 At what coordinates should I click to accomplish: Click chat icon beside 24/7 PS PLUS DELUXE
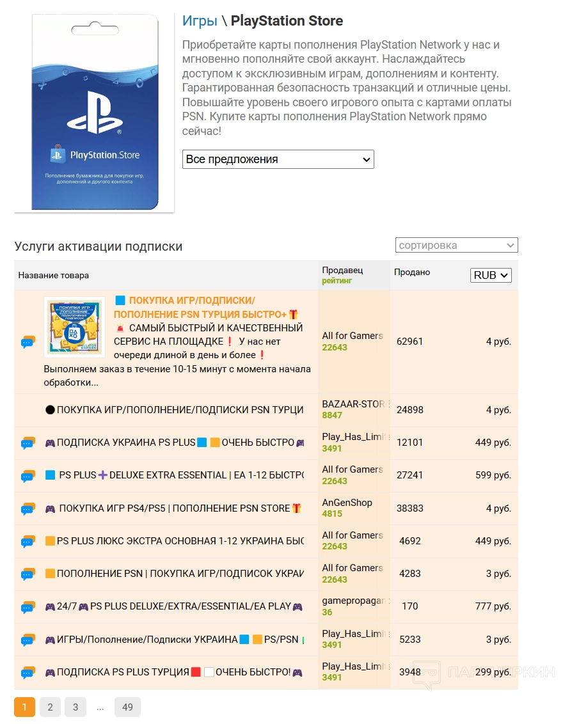(28, 607)
